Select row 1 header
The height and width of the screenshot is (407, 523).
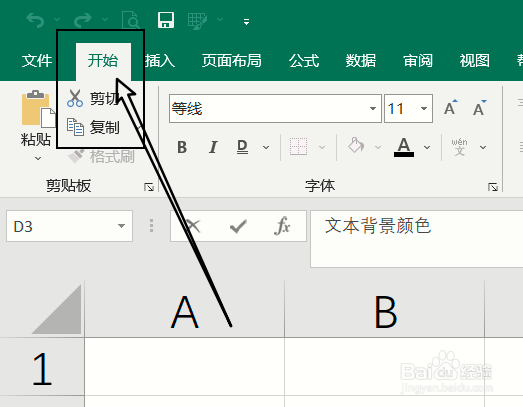(42, 367)
